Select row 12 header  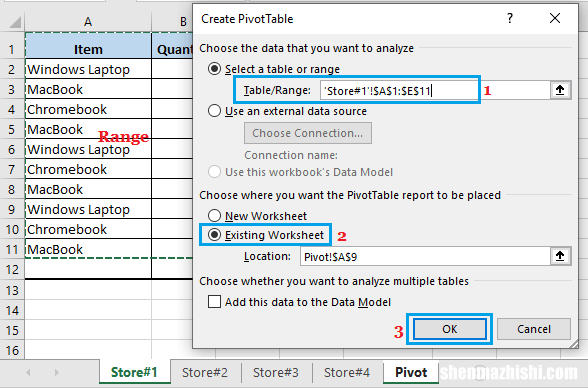[12, 269]
